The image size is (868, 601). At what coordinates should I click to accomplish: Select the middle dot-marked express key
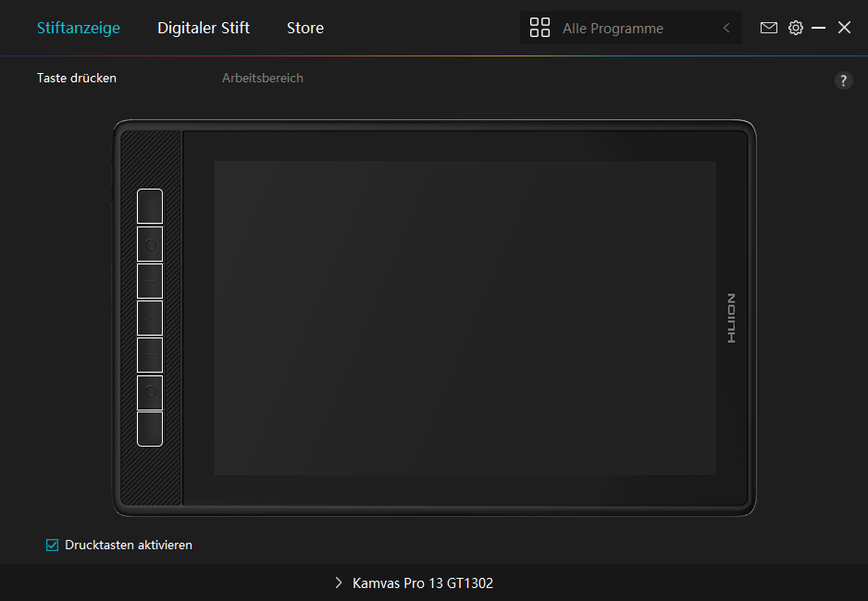(150, 318)
